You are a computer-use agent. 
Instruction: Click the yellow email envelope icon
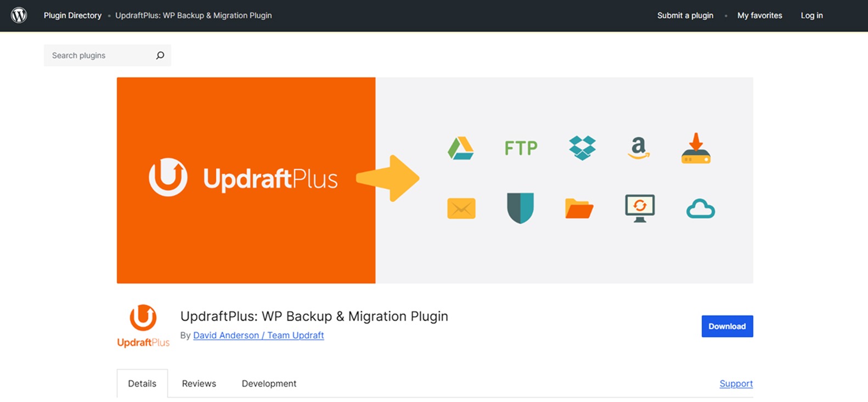click(461, 208)
